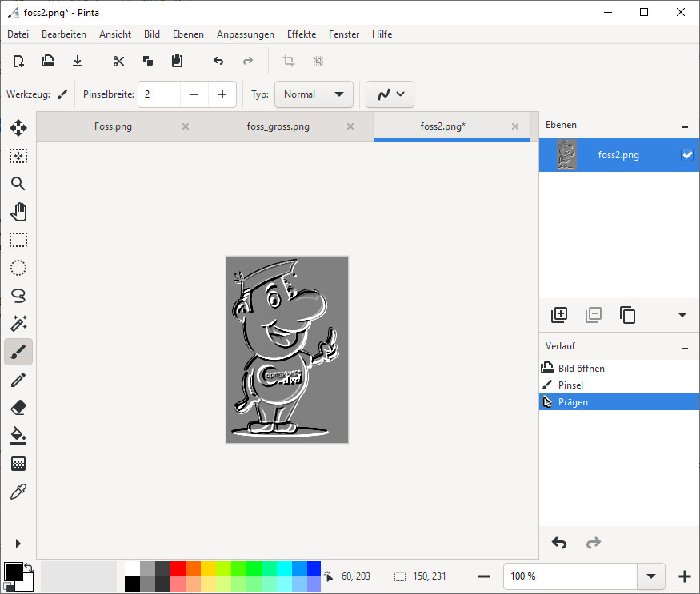
Task: Select the Move Selected tool
Action: [x=18, y=128]
